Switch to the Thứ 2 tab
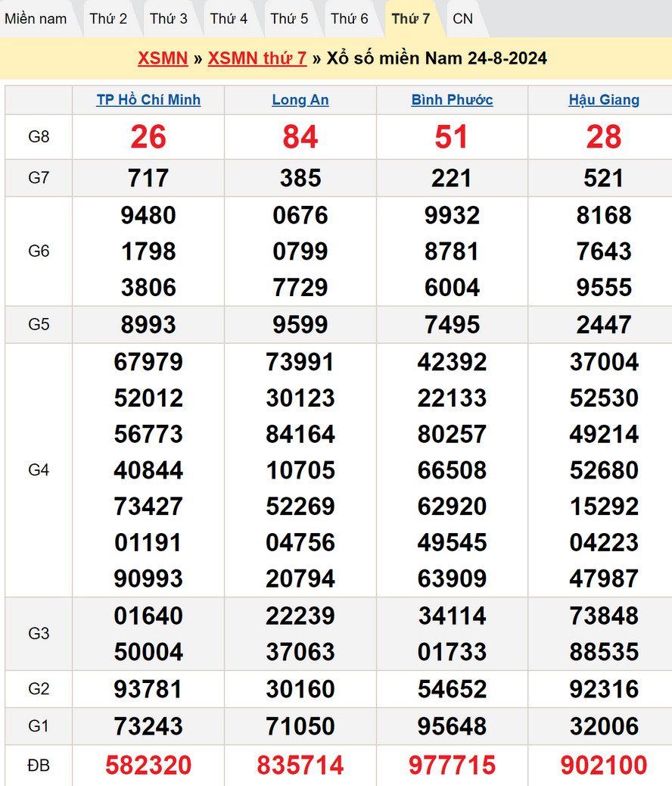The image size is (672, 786). click(x=108, y=19)
